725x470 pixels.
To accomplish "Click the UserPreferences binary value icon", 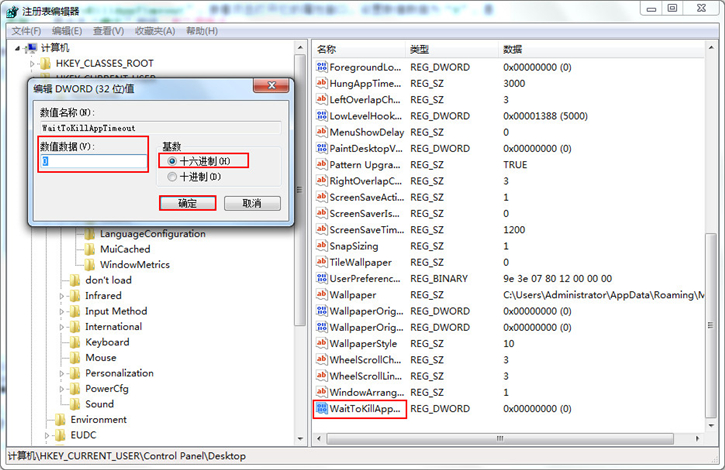I will pos(322,279).
